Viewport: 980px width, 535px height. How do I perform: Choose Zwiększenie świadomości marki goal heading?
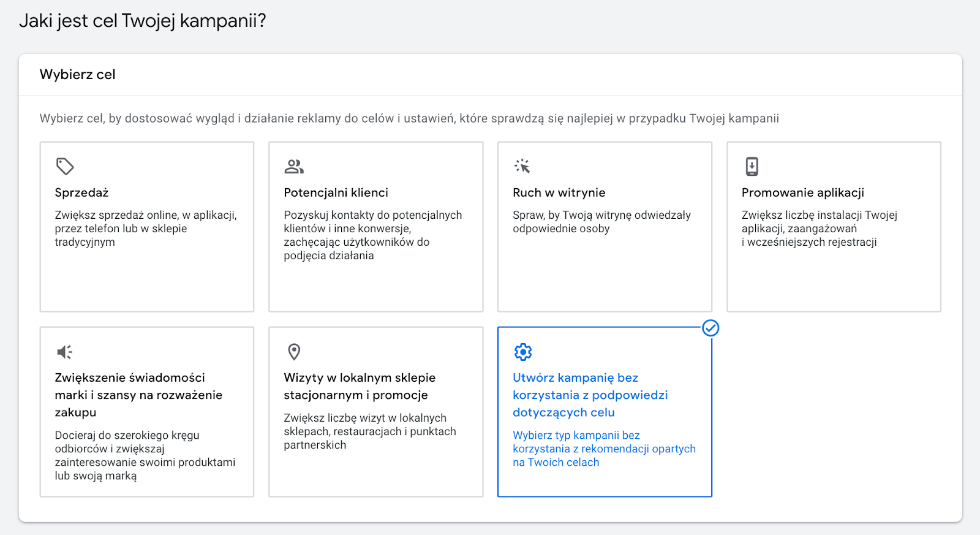(x=138, y=395)
